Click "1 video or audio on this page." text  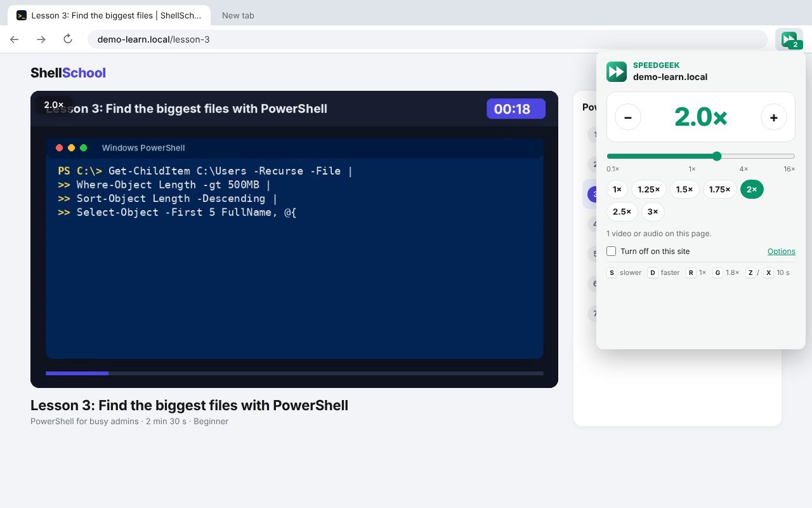pyautogui.click(x=659, y=234)
